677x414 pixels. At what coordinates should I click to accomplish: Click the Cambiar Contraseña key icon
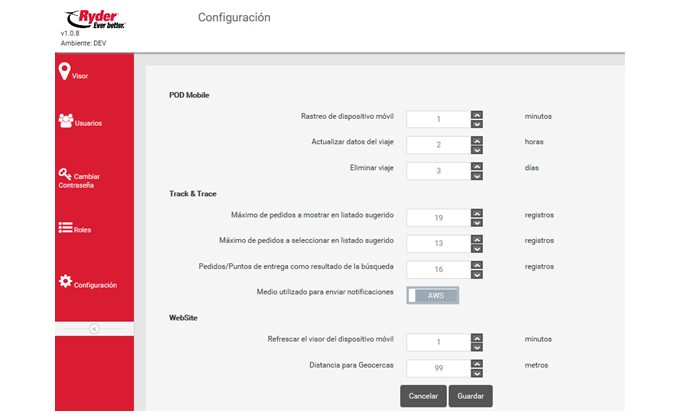click(65, 173)
